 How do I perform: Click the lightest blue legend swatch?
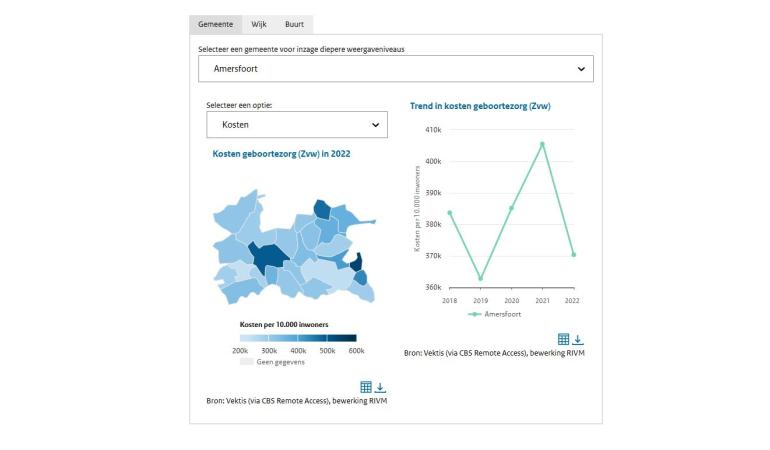(254, 338)
